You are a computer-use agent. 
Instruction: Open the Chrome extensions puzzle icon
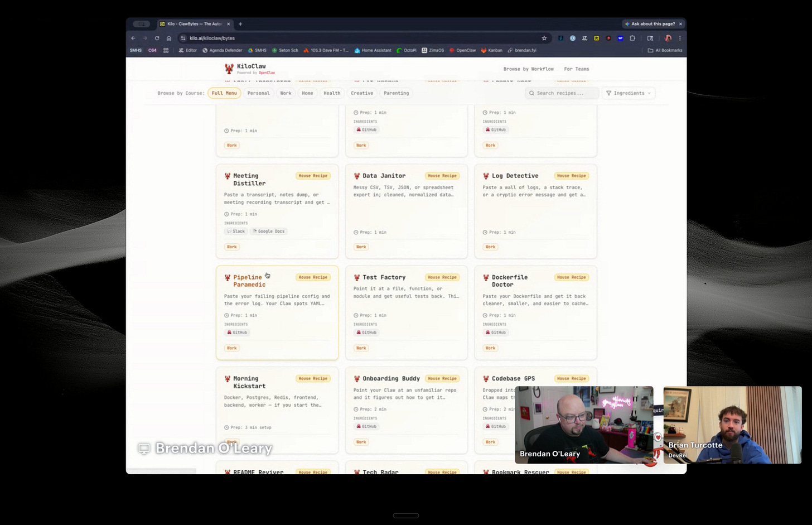tap(632, 38)
